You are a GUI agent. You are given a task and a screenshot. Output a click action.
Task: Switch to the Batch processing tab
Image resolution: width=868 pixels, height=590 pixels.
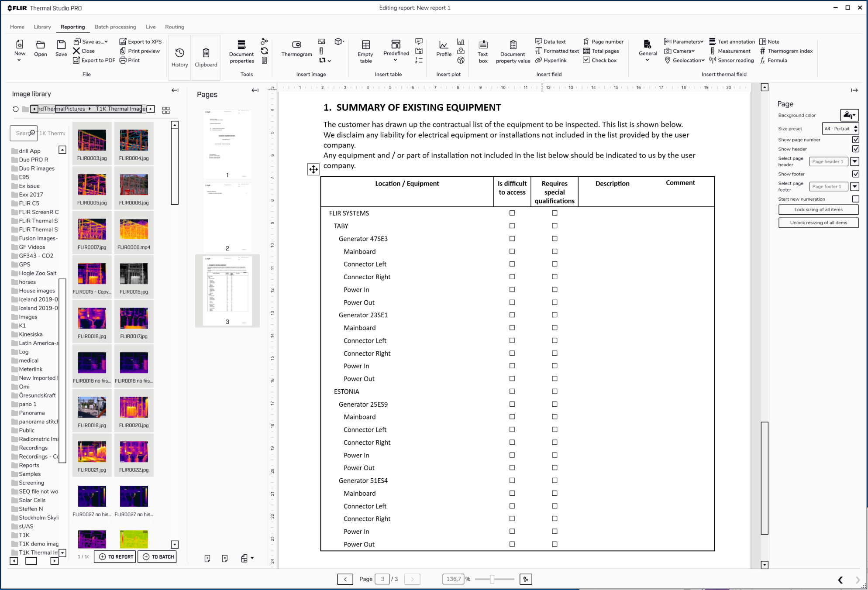click(114, 26)
